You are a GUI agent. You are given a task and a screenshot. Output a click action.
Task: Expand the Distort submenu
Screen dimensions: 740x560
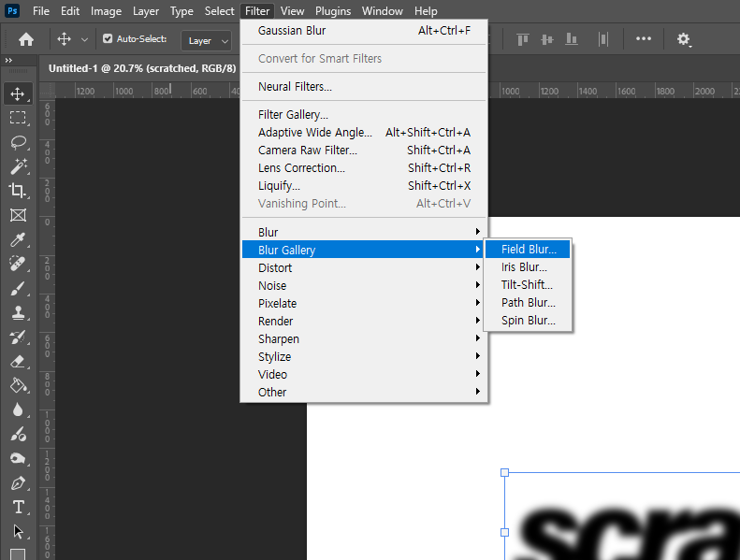[364, 267]
